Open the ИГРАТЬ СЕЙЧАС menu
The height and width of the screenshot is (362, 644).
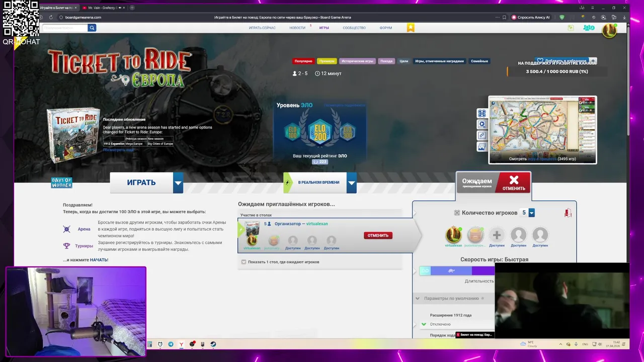pos(262,28)
